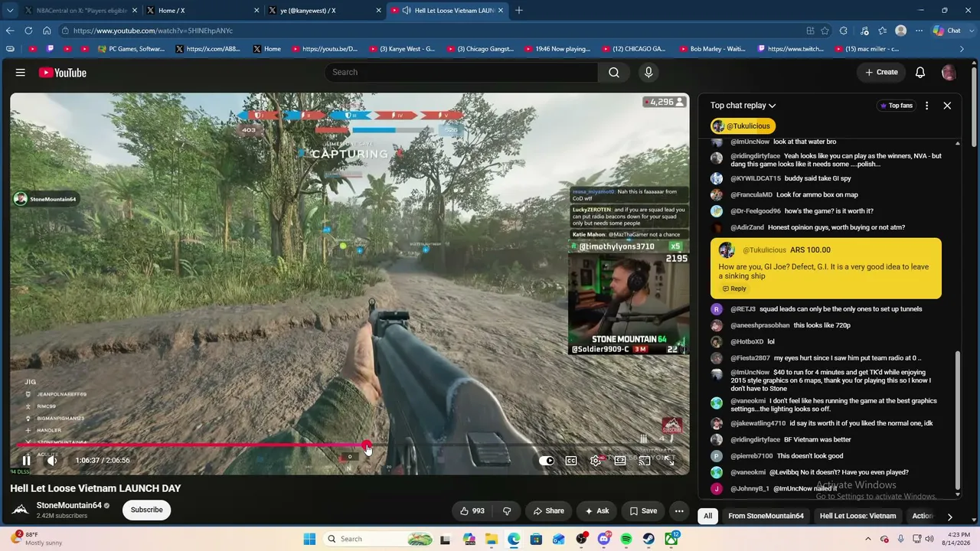Image resolution: width=980 pixels, height=551 pixels.
Task: Like the video with 993 likes
Action: point(472,510)
